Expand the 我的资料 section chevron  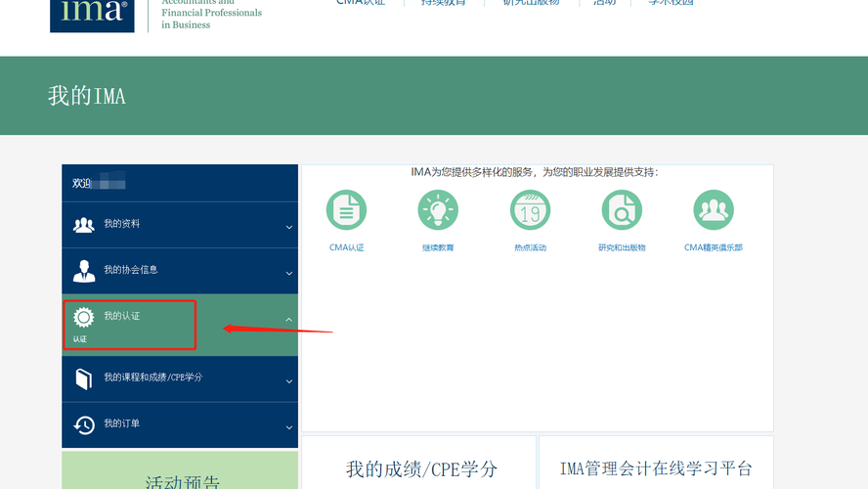pos(288,227)
